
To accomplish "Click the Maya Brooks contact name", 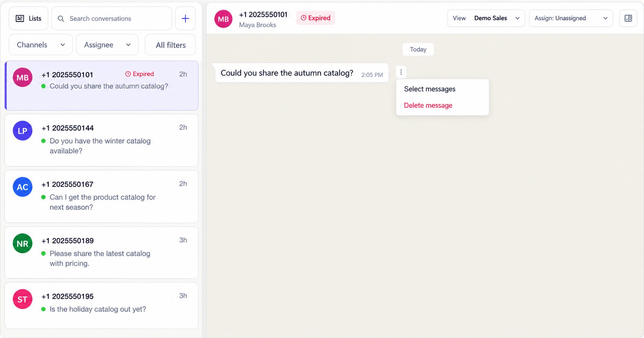I will click(x=257, y=25).
